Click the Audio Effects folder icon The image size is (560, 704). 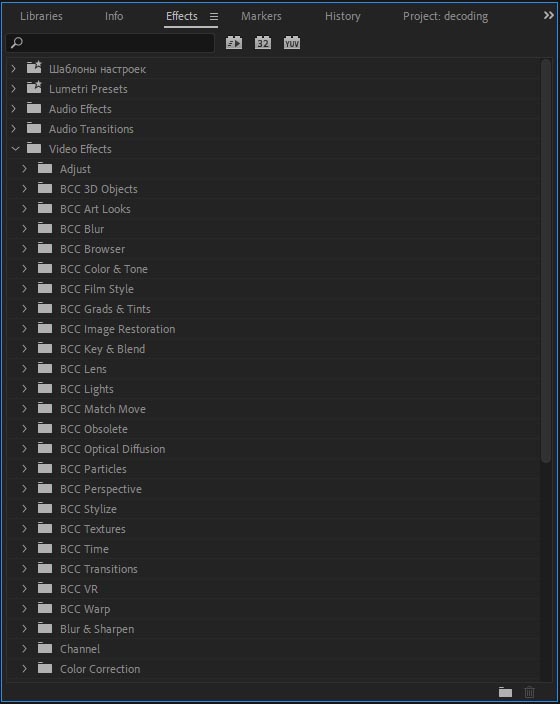[x=34, y=108]
